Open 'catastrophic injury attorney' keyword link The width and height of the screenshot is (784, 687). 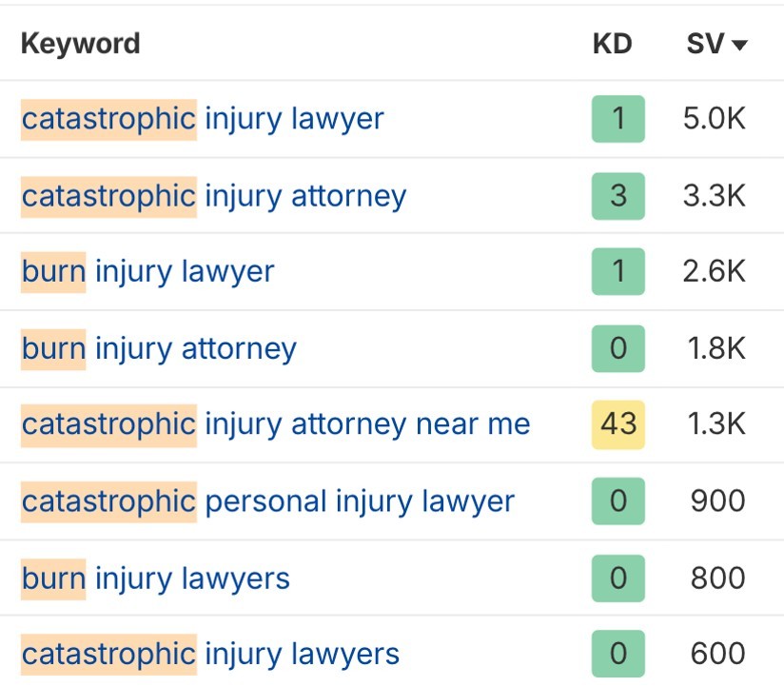click(x=214, y=196)
